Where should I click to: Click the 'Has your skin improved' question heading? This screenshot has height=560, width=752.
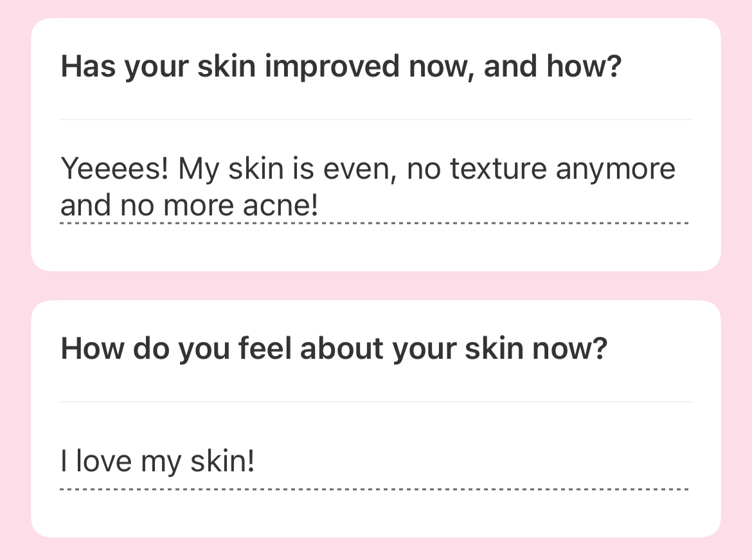tap(341, 67)
